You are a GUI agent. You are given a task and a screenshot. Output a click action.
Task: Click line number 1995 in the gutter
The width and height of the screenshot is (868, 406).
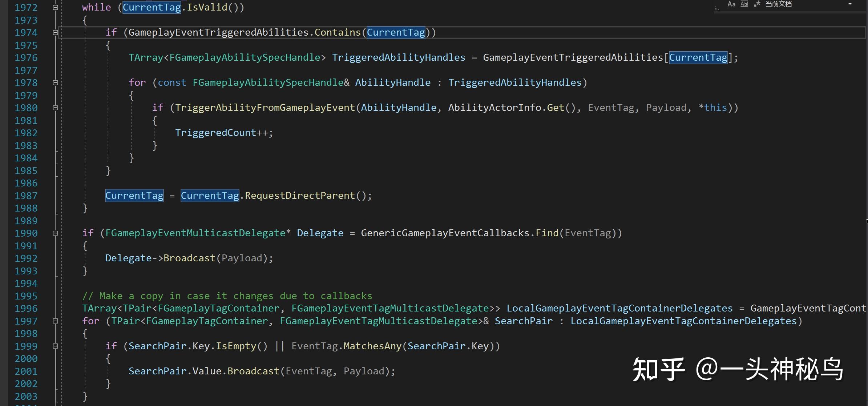click(26, 296)
